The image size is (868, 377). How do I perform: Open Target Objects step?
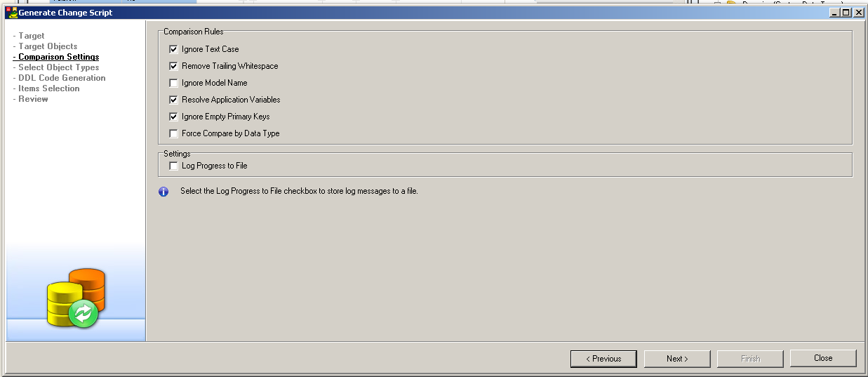48,46
